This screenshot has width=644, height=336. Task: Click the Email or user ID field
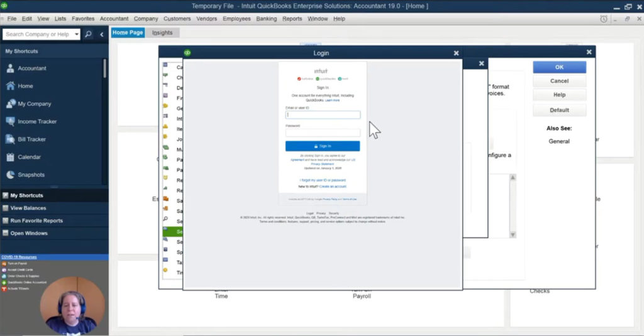[x=323, y=115]
